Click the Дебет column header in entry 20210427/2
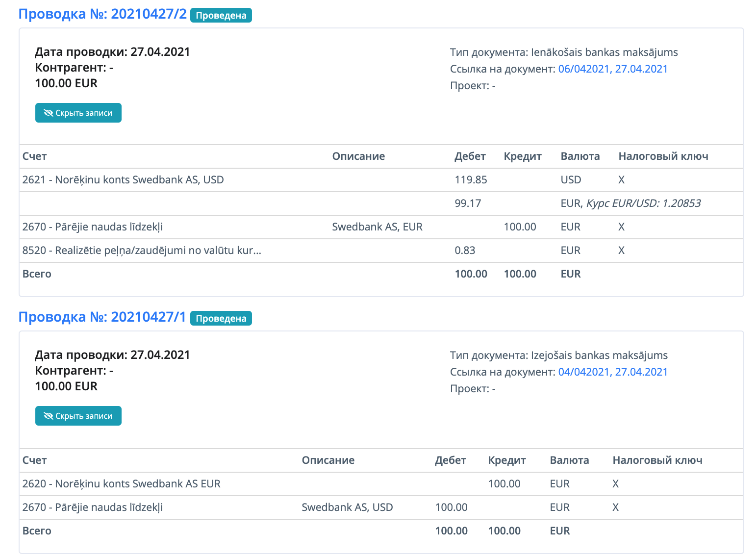The height and width of the screenshot is (558, 756). [470, 156]
